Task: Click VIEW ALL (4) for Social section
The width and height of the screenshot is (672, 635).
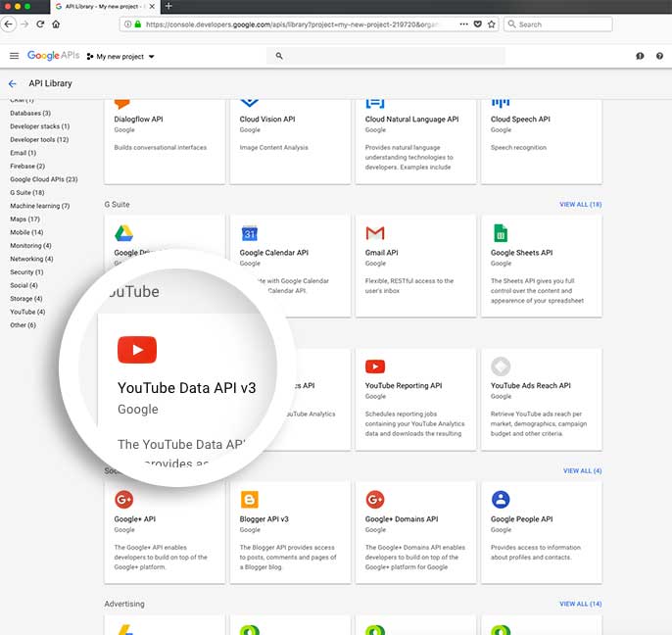Action: point(582,471)
